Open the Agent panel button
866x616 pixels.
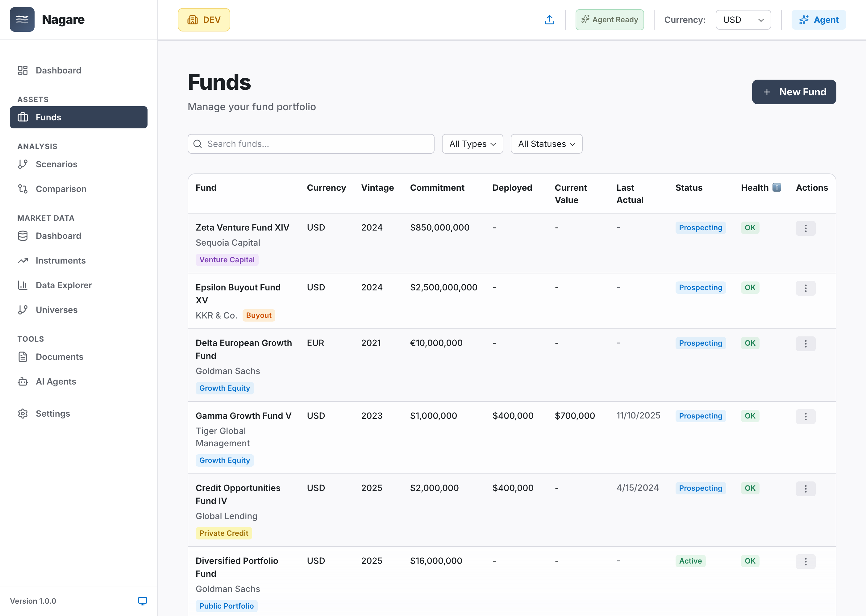pyautogui.click(x=818, y=20)
